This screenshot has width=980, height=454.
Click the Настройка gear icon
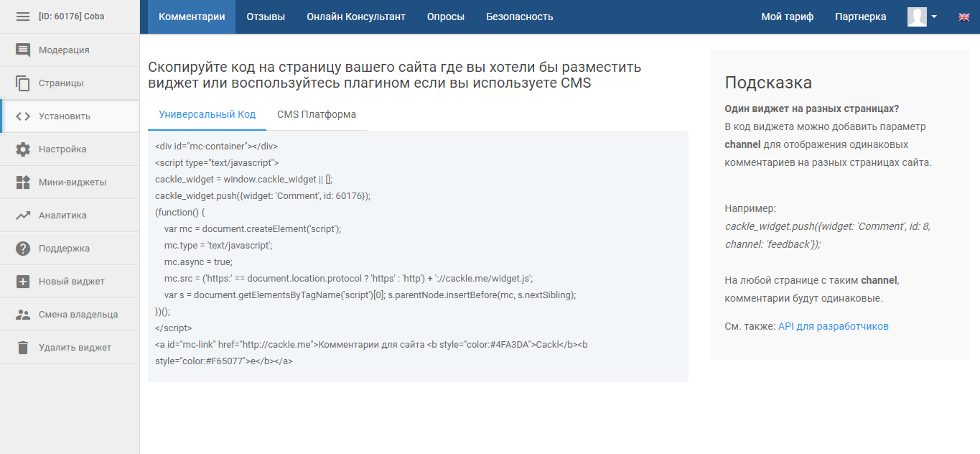(x=23, y=149)
